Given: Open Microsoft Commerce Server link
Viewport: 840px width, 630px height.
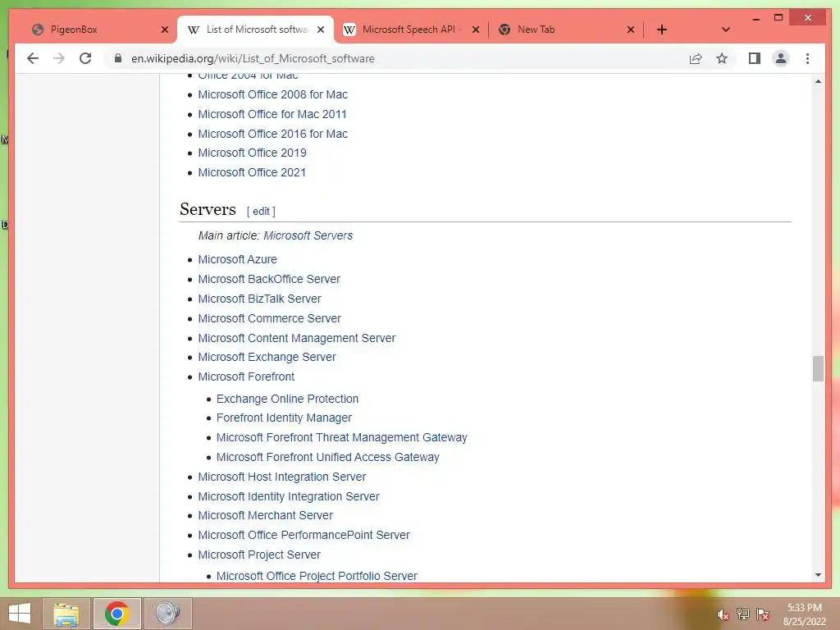Looking at the screenshot, I should click(x=269, y=318).
